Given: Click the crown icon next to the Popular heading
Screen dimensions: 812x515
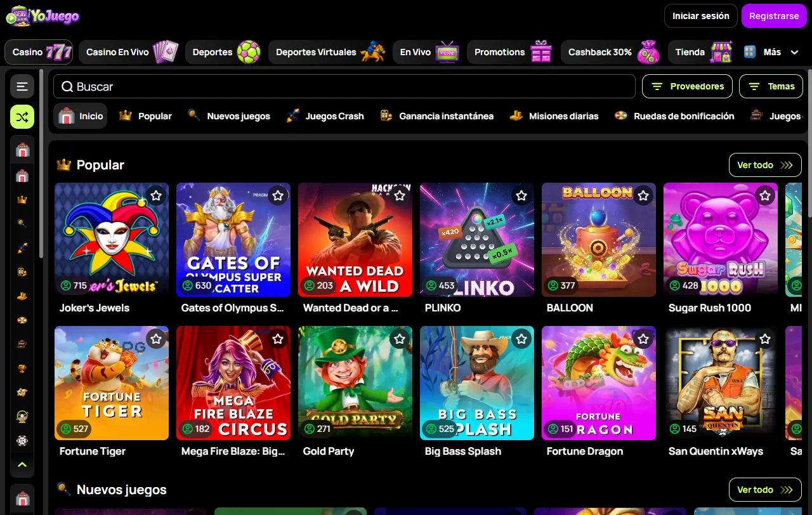Looking at the screenshot, I should [63, 165].
